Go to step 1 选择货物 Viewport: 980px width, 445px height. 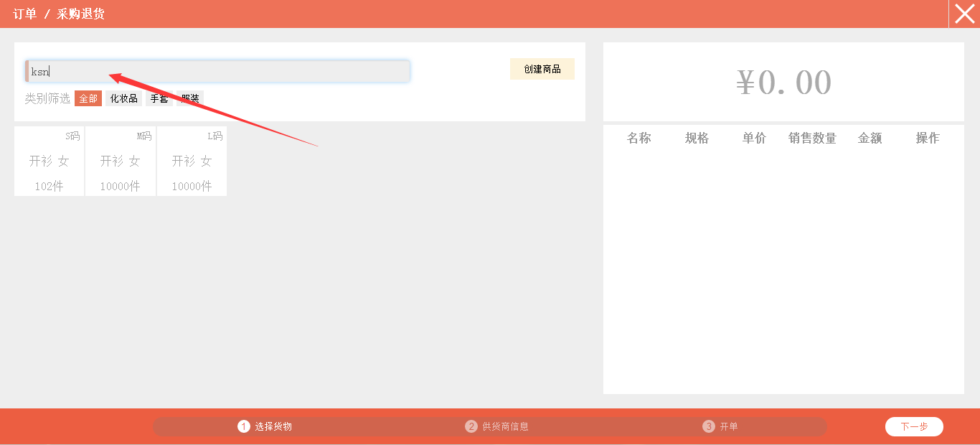(x=265, y=426)
